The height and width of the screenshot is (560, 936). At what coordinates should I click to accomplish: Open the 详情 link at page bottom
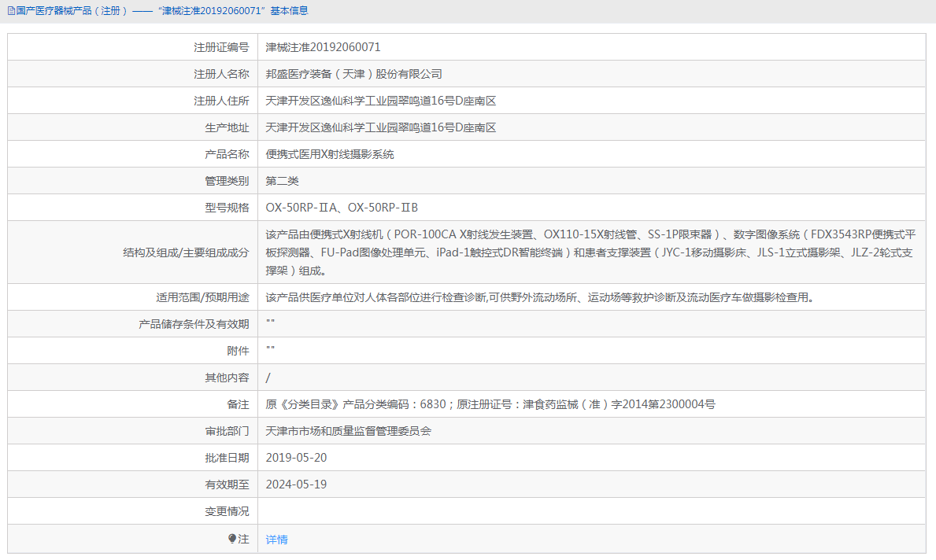tap(276, 539)
